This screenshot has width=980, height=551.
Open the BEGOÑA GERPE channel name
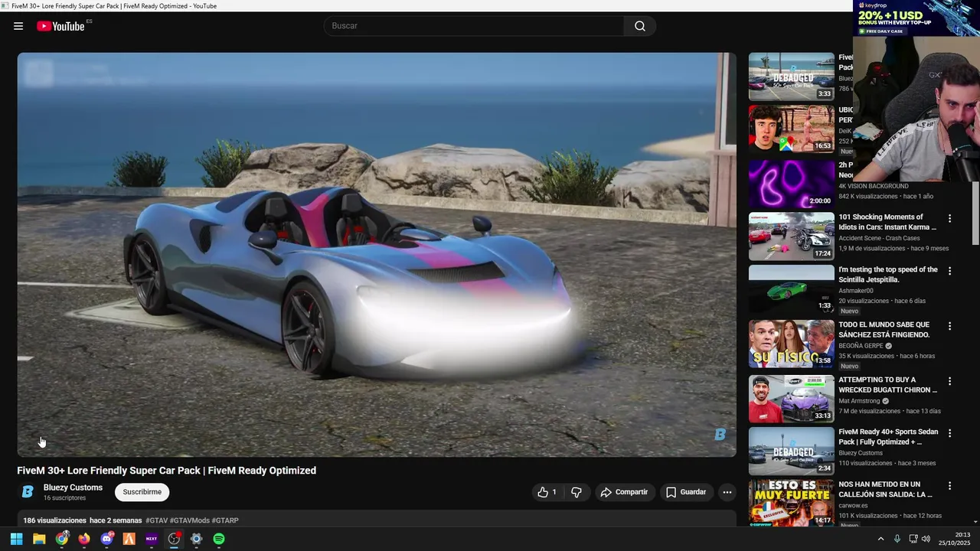(x=861, y=346)
